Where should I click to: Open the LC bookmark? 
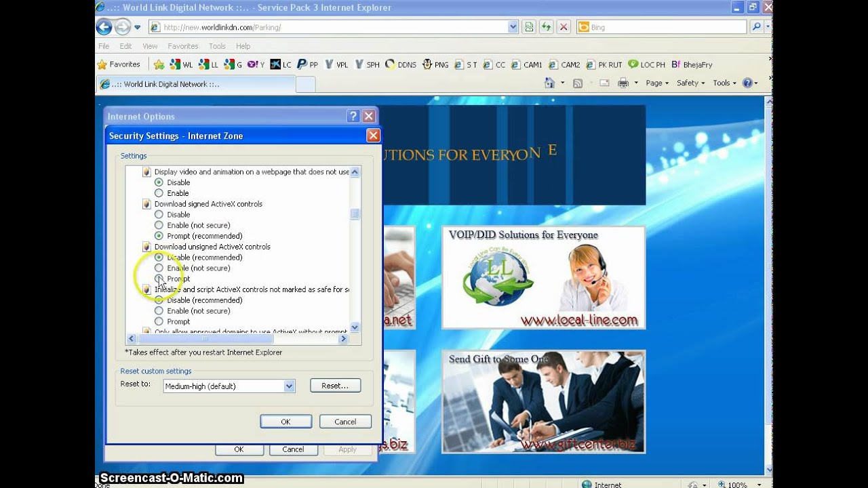(x=281, y=65)
